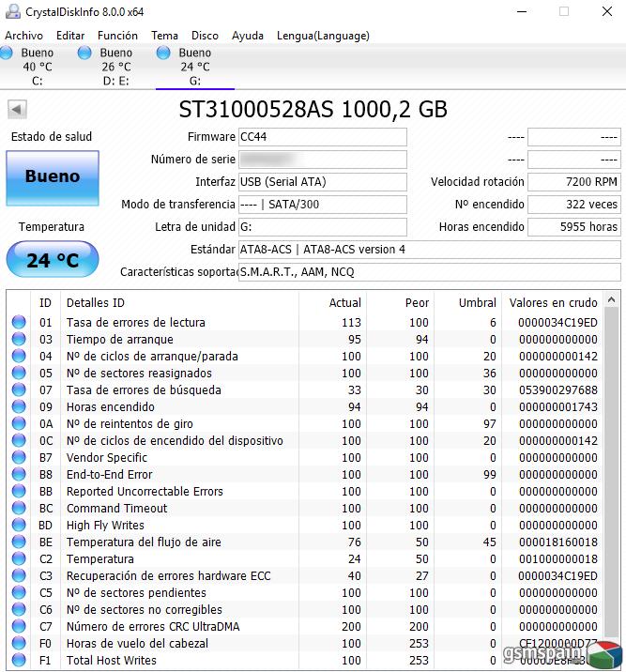Click raw value 053900297688 in row 07
Viewport: 626px width, 672px height.
557,390
